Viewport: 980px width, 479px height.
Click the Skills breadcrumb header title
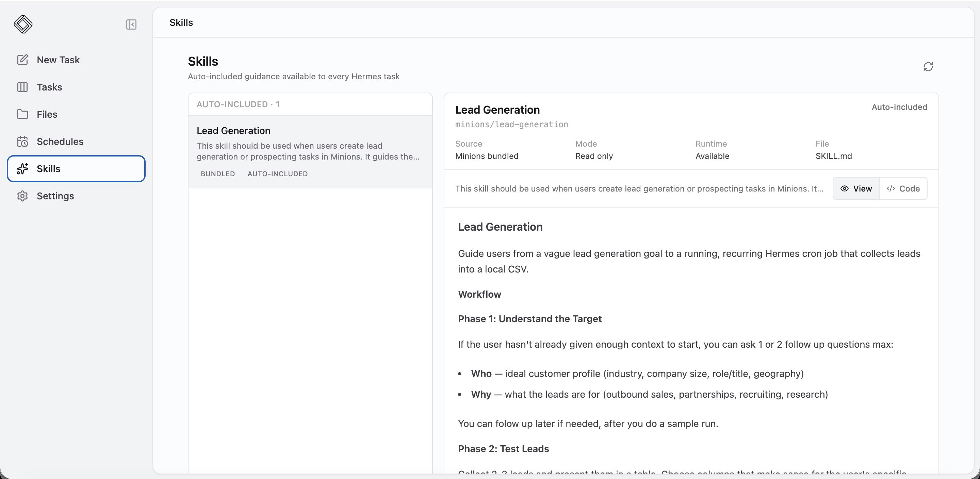(181, 22)
